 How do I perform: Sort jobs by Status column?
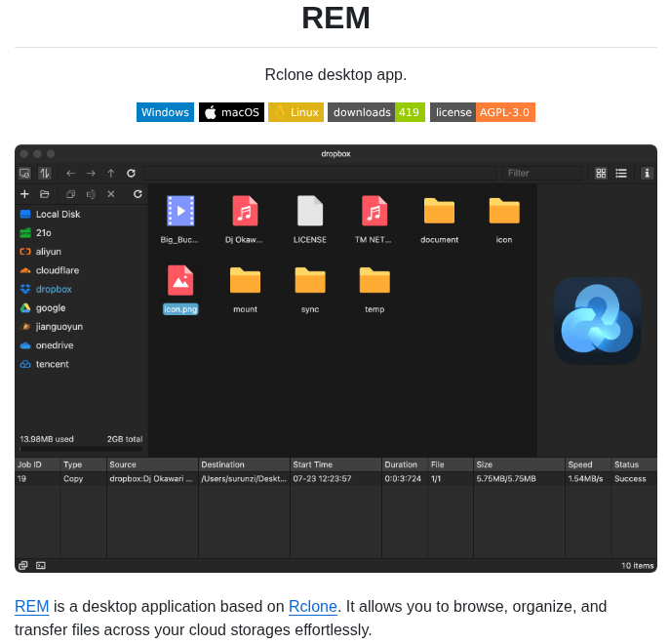point(635,464)
